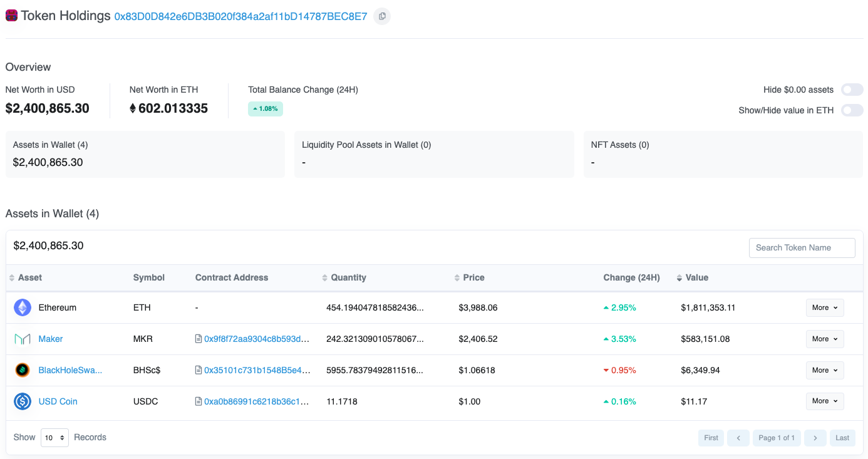This screenshot has width=868, height=459.
Task: Click the BlackHoleSwap token logo
Action: pyautogui.click(x=23, y=370)
